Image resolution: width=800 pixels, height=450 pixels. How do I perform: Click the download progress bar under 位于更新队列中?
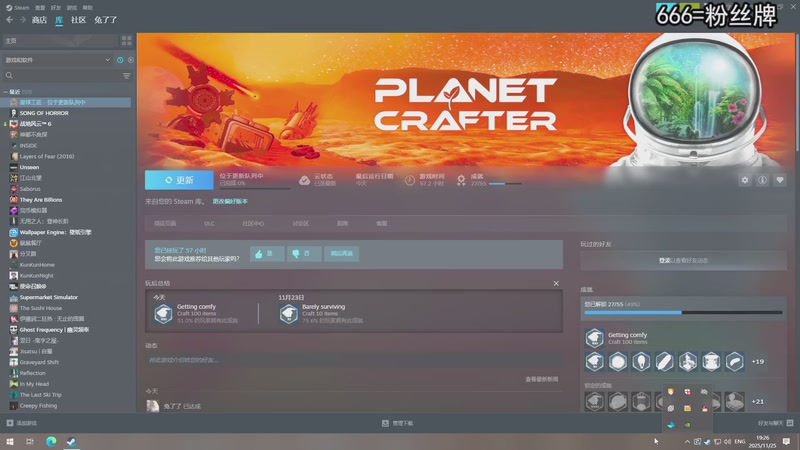[255, 188]
